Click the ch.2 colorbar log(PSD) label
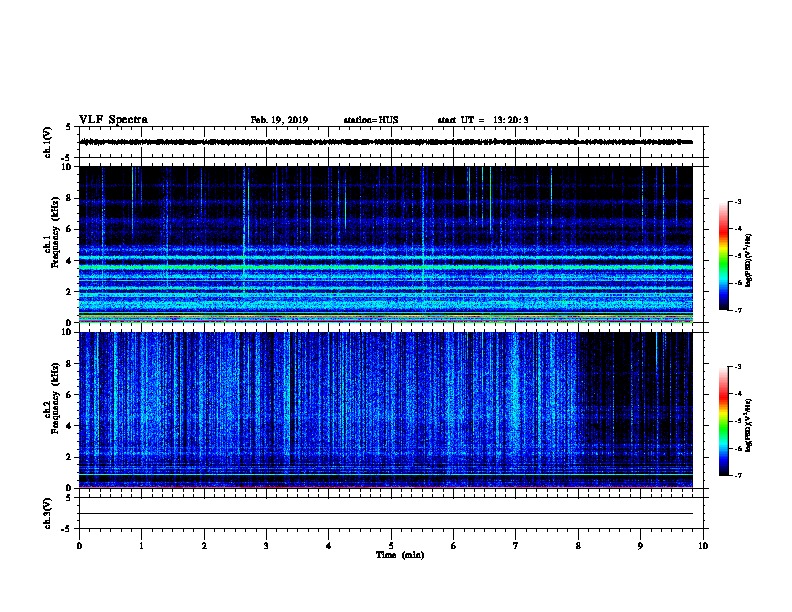This screenshot has height=612, width=792. click(x=748, y=425)
